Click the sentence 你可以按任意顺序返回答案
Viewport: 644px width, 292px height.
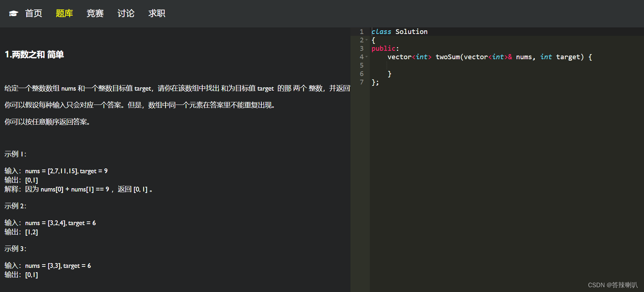[x=47, y=122]
